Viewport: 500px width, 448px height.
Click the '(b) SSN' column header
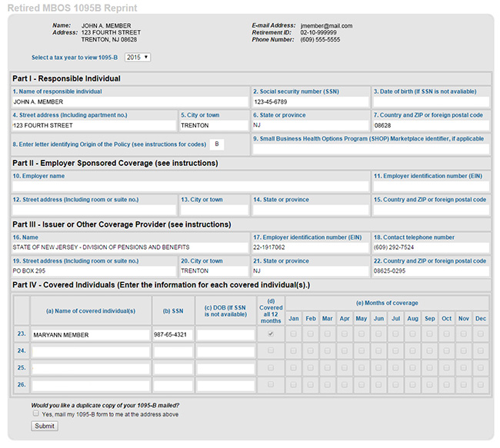click(x=173, y=311)
